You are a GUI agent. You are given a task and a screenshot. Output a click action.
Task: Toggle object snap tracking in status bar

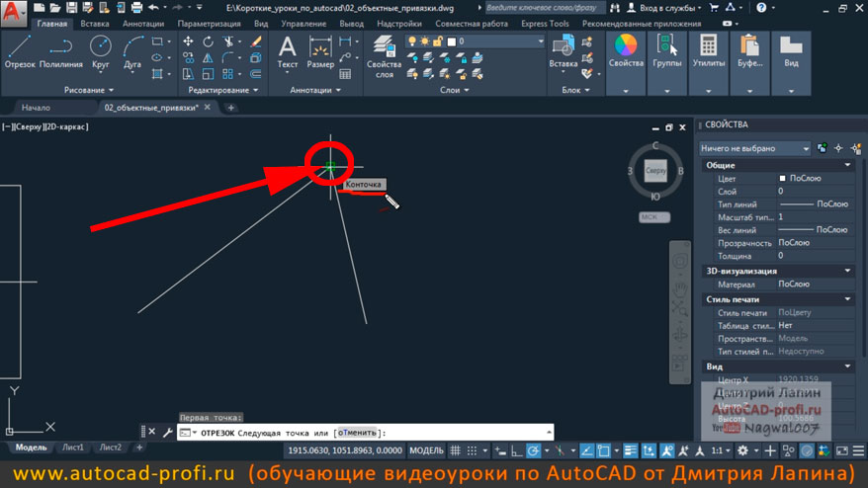[587, 450]
